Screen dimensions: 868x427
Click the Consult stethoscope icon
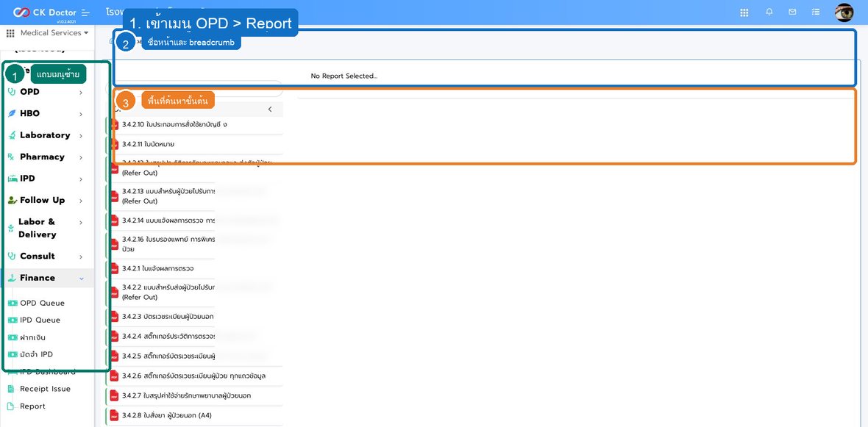(x=12, y=256)
